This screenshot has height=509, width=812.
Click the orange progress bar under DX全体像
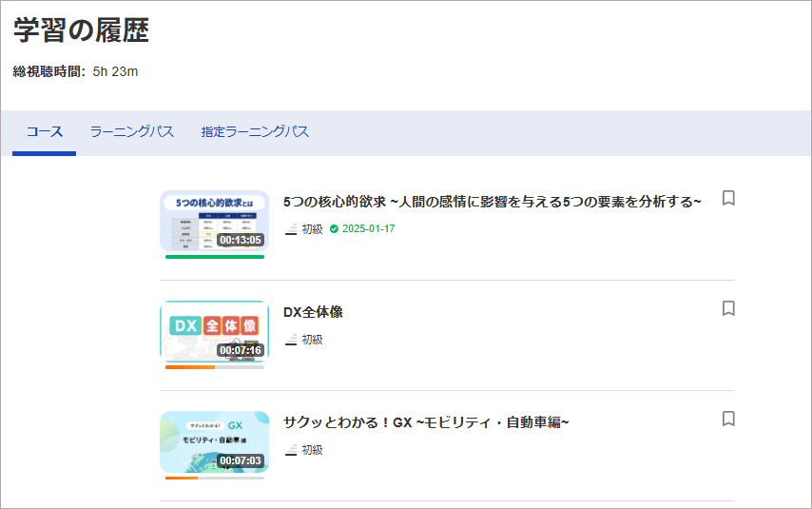[190, 366]
